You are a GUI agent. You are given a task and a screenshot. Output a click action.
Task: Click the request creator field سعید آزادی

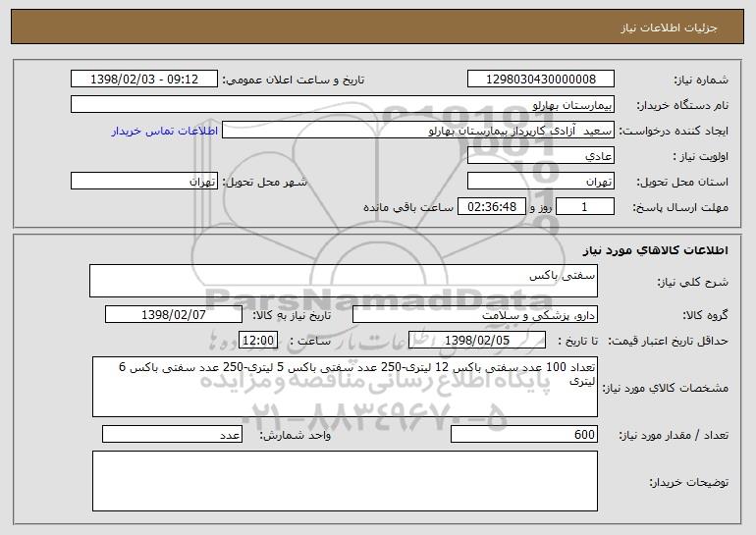(x=418, y=131)
